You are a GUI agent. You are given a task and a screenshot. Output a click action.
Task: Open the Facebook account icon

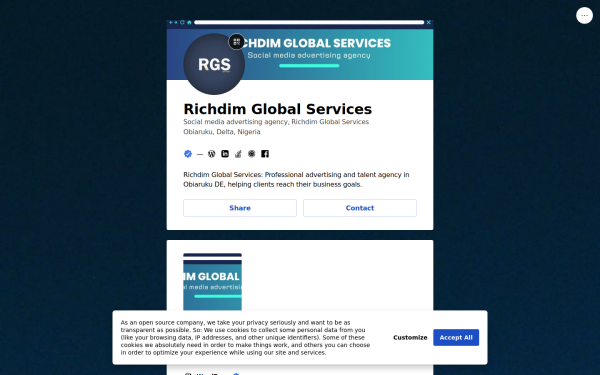coord(265,154)
